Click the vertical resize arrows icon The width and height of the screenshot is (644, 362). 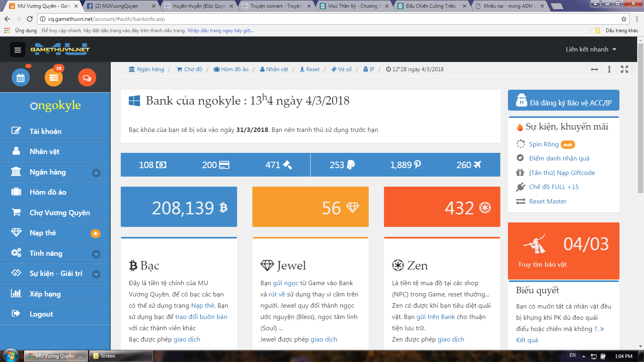tap(609, 69)
